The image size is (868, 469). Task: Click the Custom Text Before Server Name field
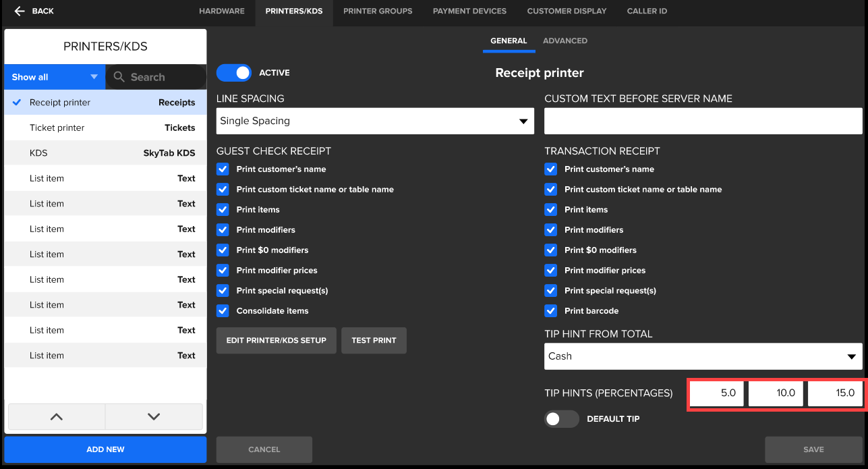click(703, 121)
